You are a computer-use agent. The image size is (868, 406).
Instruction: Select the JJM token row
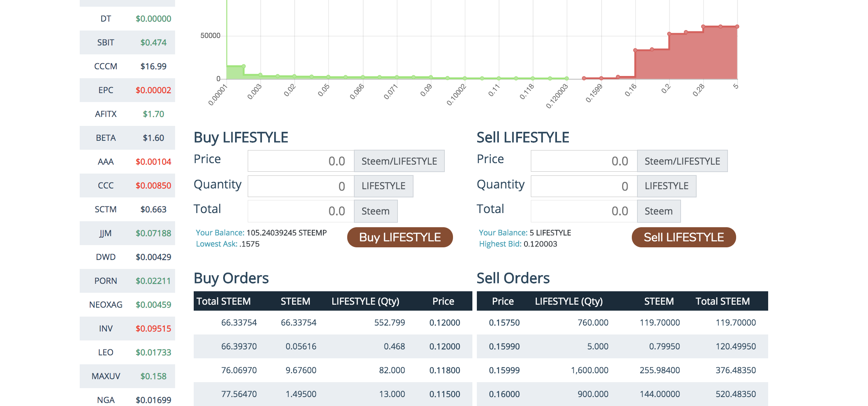pyautogui.click(x=127, y=233)
